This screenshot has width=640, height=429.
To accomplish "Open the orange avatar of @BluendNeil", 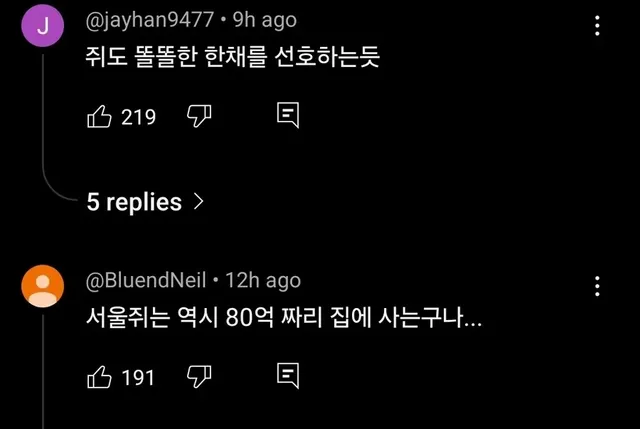I will [x=42, y=287].
